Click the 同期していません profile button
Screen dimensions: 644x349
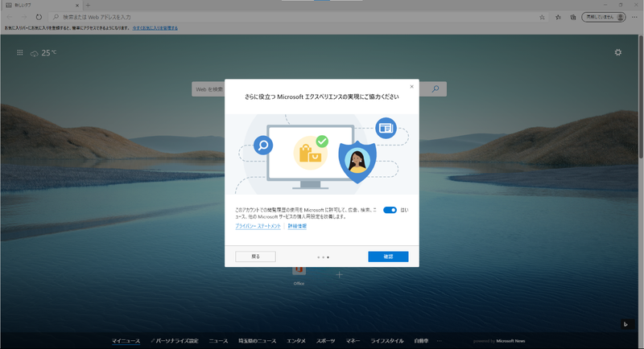point(603,17)
